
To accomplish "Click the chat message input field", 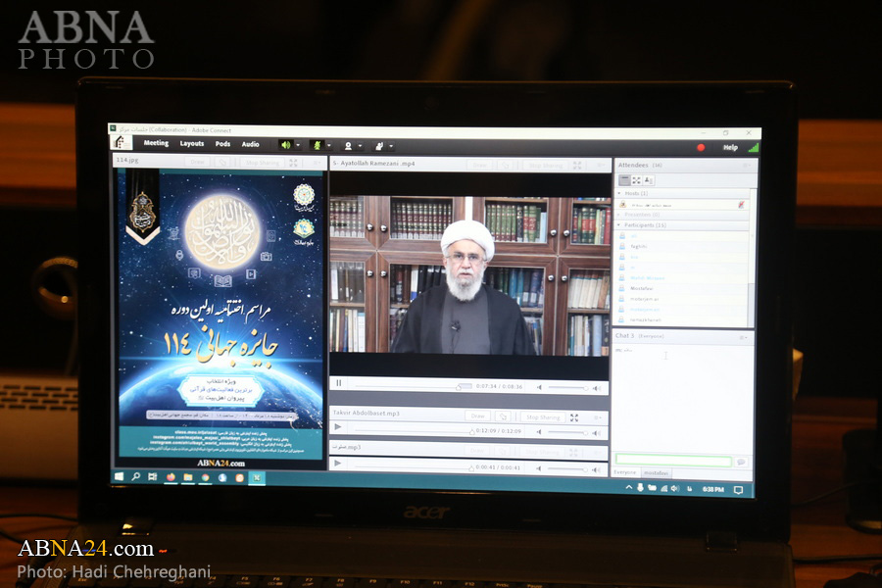I will coord(673,461).
